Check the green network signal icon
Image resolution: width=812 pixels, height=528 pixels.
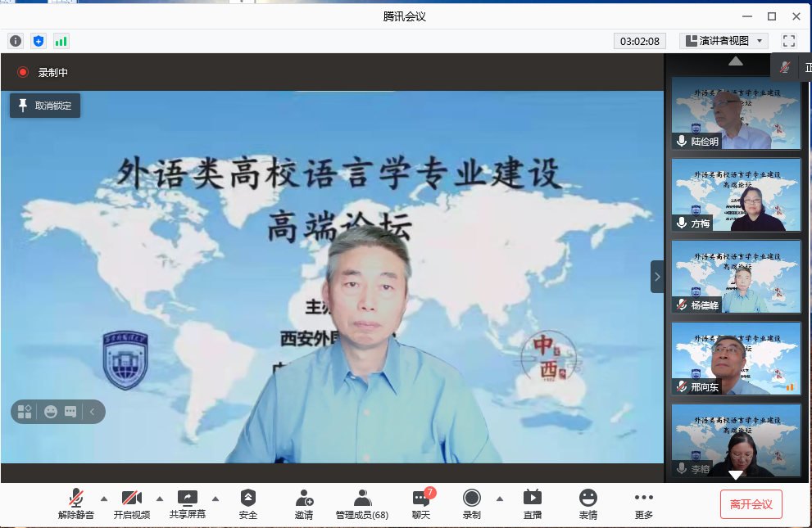(x=61, y=41)
